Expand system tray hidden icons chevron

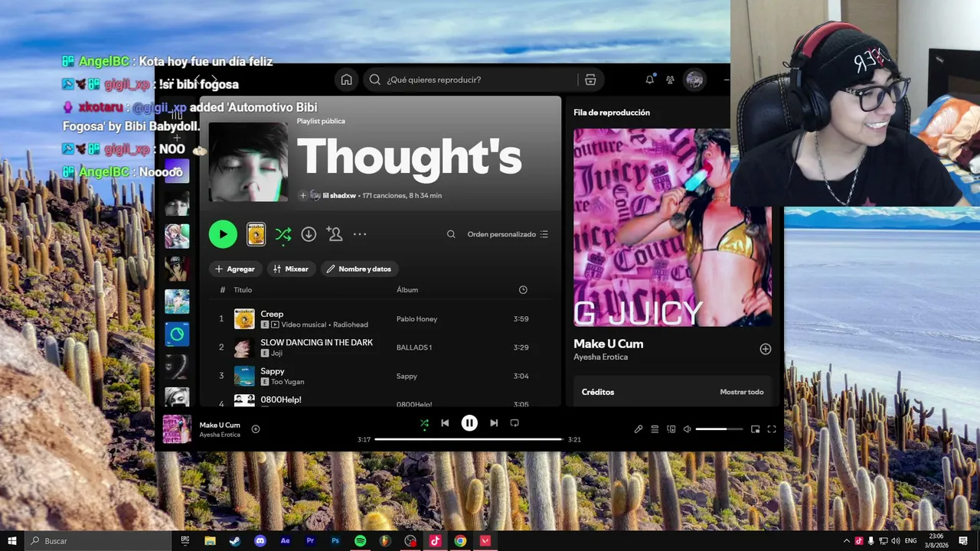(x=847, y=541)
